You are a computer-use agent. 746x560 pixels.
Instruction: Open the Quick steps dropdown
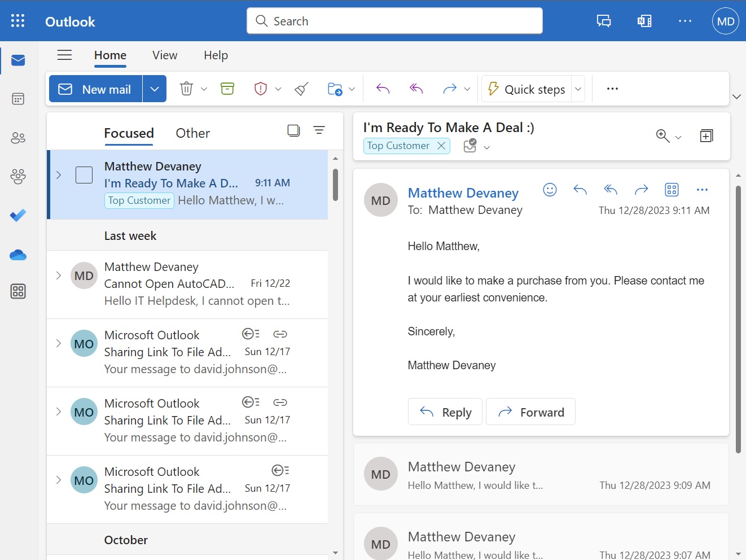(x=577, y=89)
